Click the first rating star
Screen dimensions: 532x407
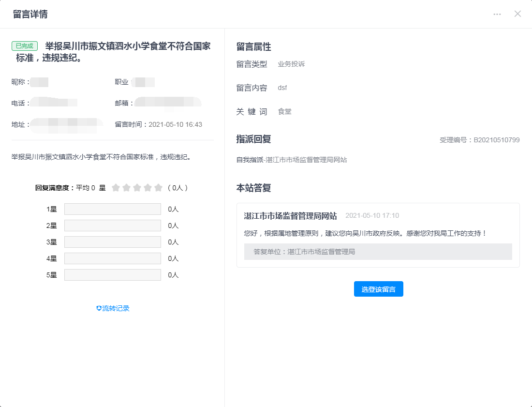116,188
